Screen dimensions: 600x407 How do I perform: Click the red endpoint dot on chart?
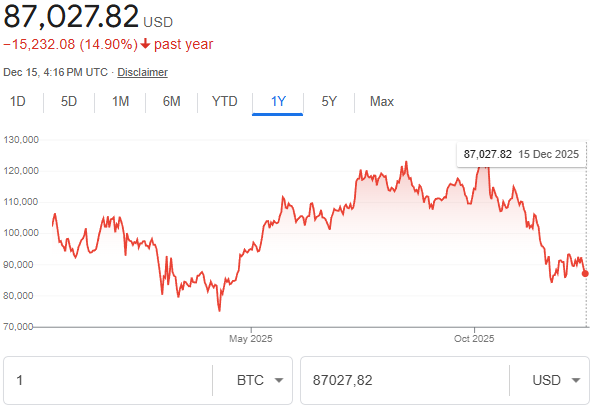tap(585, 273)
